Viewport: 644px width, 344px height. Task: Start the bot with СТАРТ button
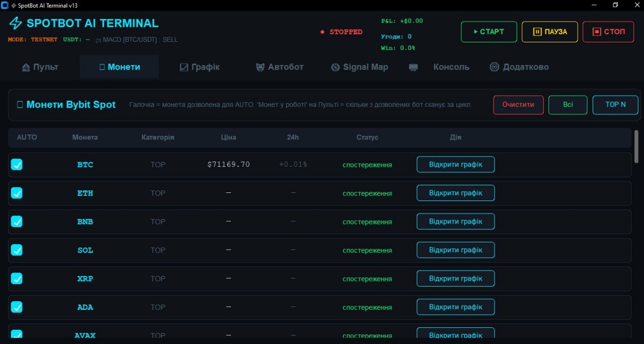click(x=489, y=32)
